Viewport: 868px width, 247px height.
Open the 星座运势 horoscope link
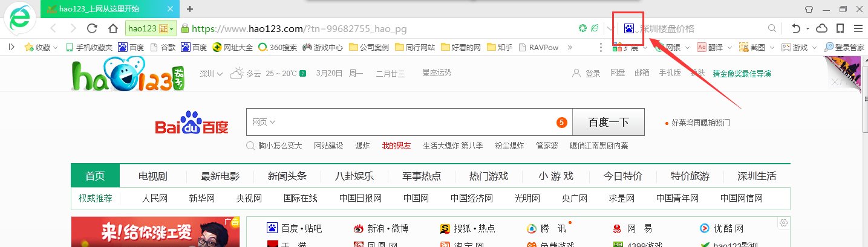click(437, 73)
